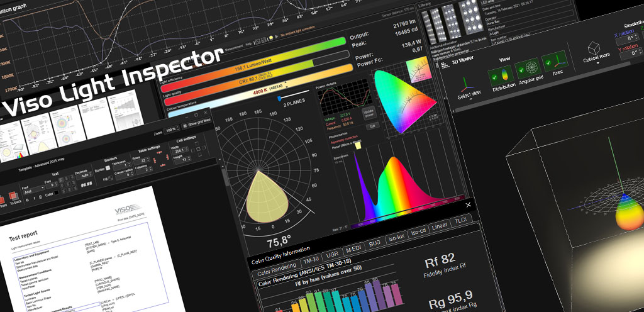Click the Asymmetry correction red text
This screenshot has width=644, height=312.
[x=344, y=138]
